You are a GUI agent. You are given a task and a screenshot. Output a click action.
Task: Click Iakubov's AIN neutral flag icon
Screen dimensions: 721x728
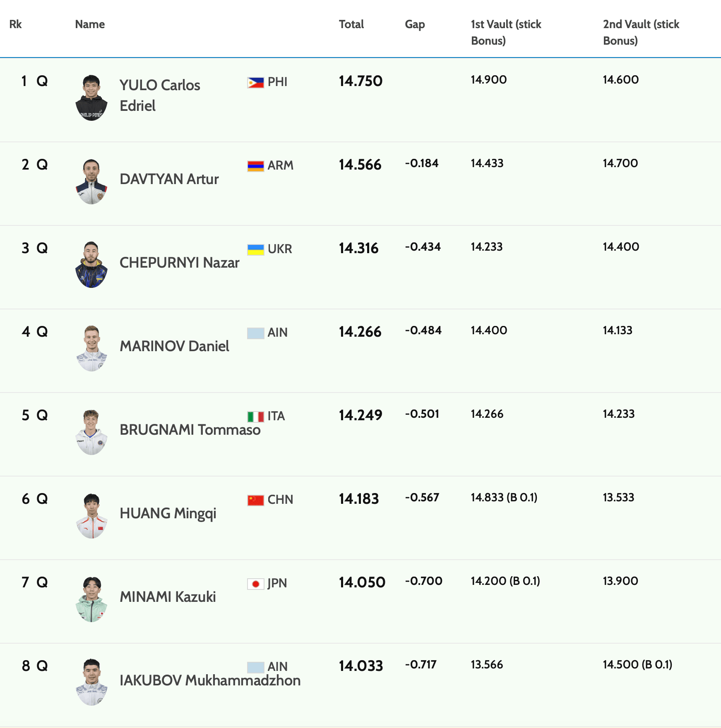pyautogui.click(x=255, y=667)
